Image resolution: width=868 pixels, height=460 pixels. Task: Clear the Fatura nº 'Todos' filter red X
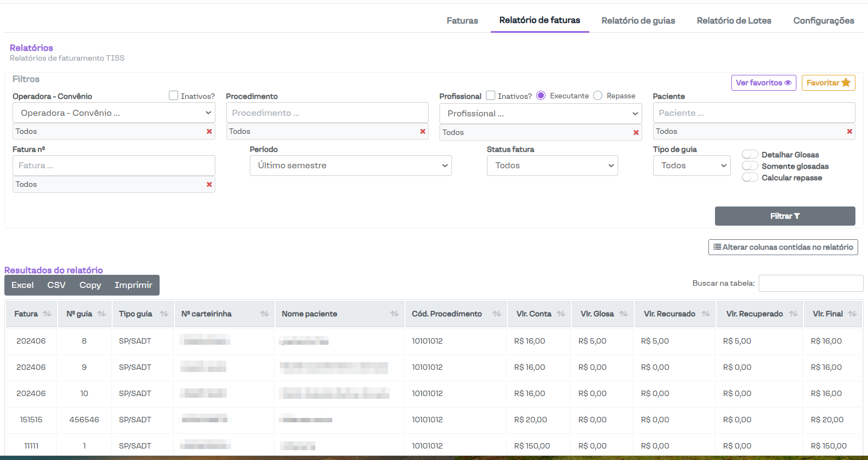209,185
